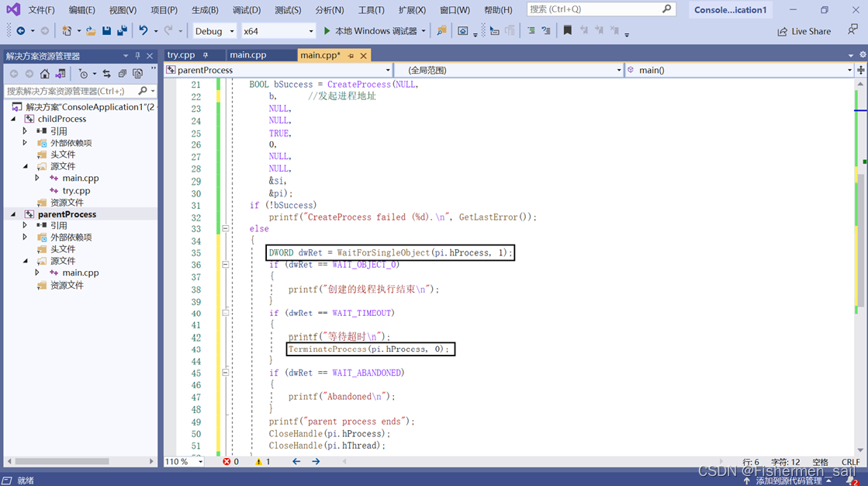Collapse the if block at line 40

tap(225, 313)
